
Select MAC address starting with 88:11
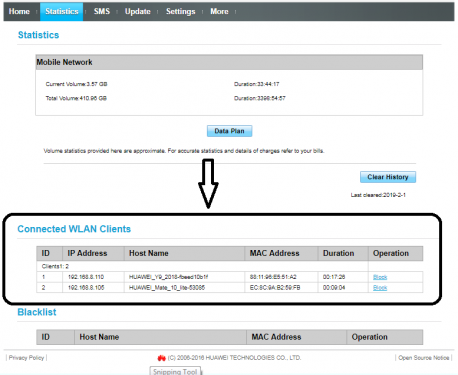pos(273,277)
